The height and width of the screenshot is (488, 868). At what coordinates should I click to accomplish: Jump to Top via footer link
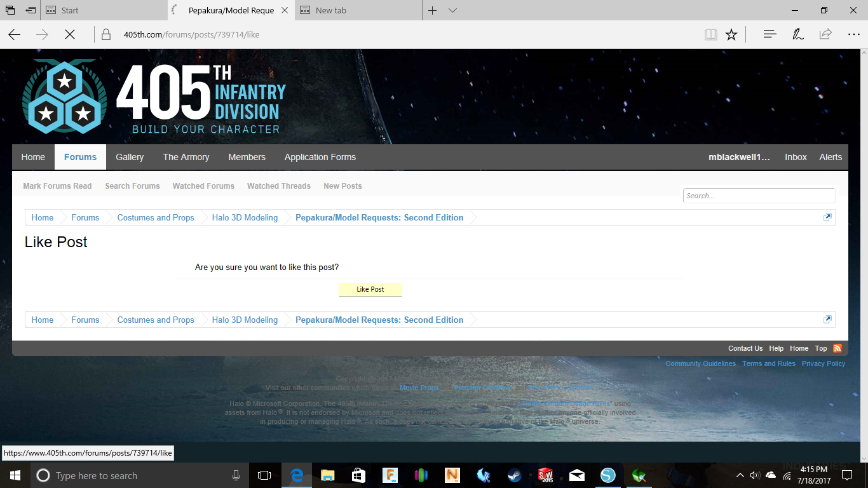(x=821, y=348)
